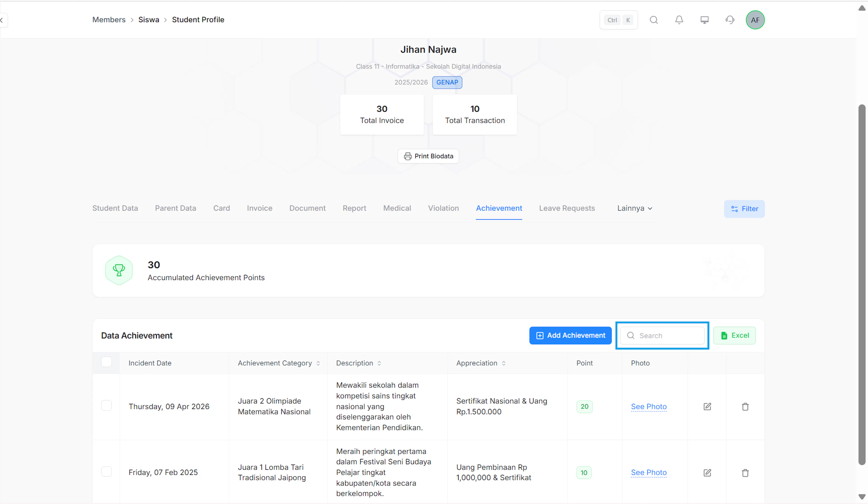Screen dimensions: 868x504
Task: Delete the Lomba Tari Jaipong achievement
Action: coord(745,473)
